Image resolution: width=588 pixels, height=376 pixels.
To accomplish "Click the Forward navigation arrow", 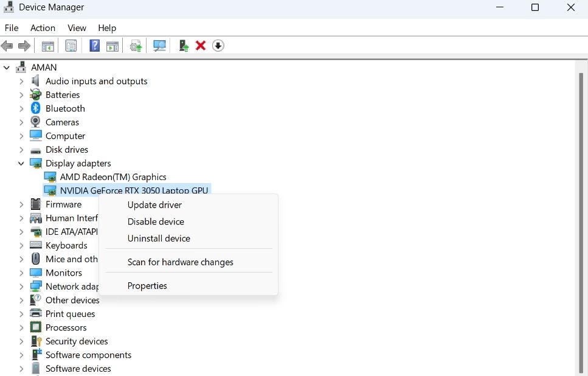I will pyautogui.click(x=24, y=45).
